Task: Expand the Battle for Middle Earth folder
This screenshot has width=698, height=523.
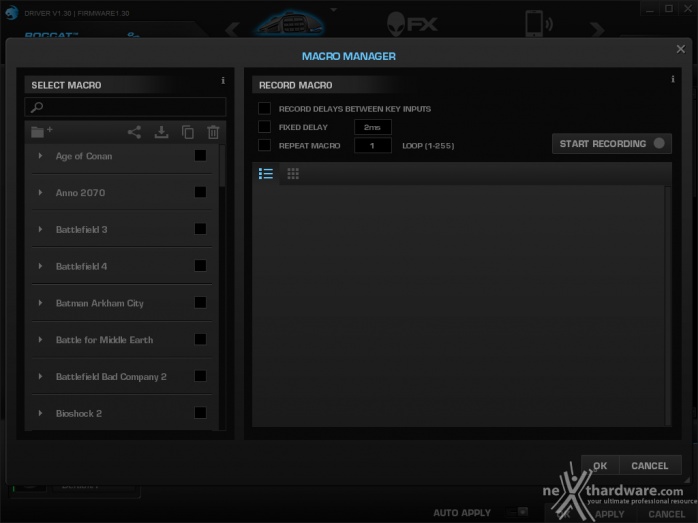Action: click(40, 340)
